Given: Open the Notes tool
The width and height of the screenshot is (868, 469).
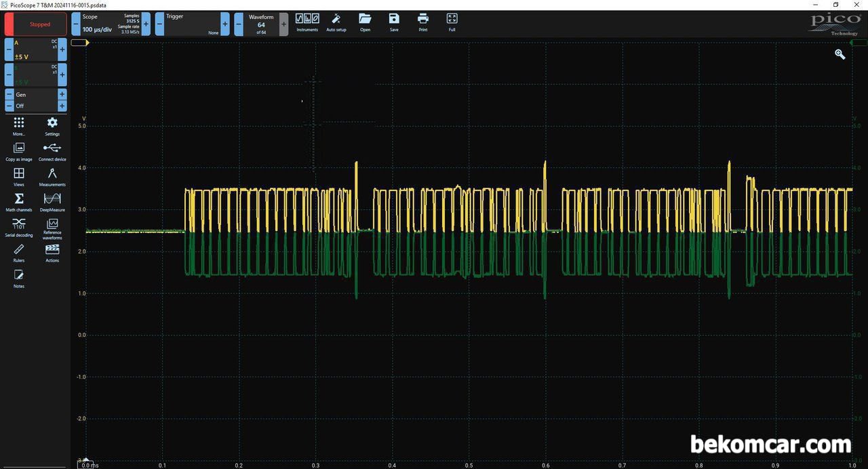Looking at the screenshot, I should [19, 278].
